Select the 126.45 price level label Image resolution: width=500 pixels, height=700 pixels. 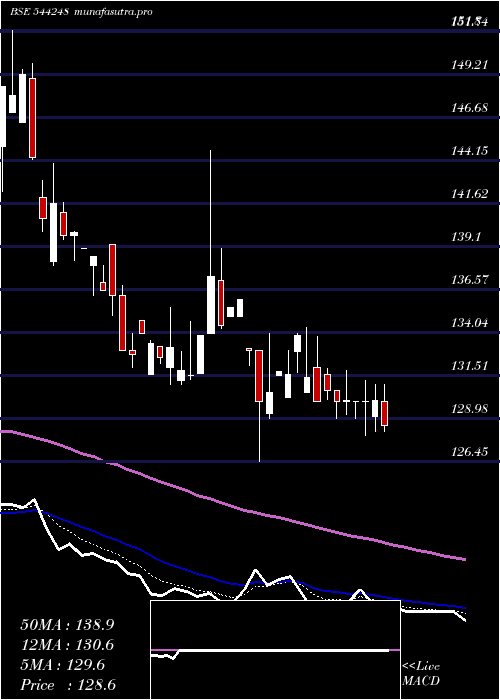pos(468,452)
